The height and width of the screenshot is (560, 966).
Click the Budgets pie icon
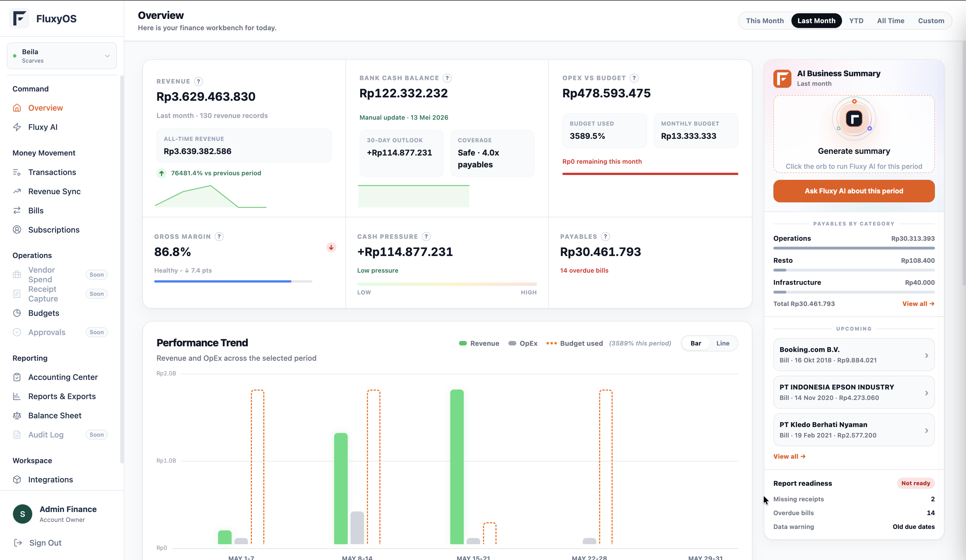tap(17, 313)
